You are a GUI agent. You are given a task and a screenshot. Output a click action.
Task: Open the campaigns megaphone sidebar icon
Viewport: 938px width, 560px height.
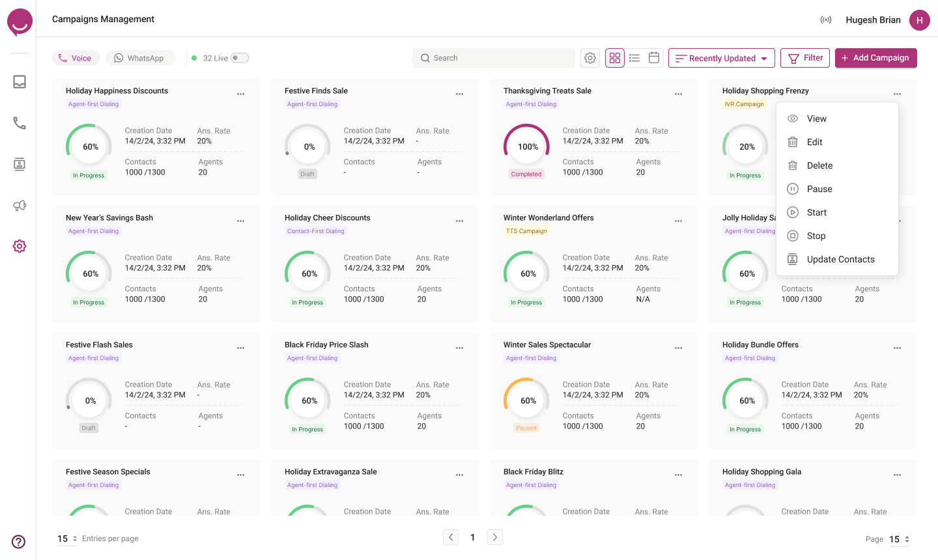coord(20,205)
